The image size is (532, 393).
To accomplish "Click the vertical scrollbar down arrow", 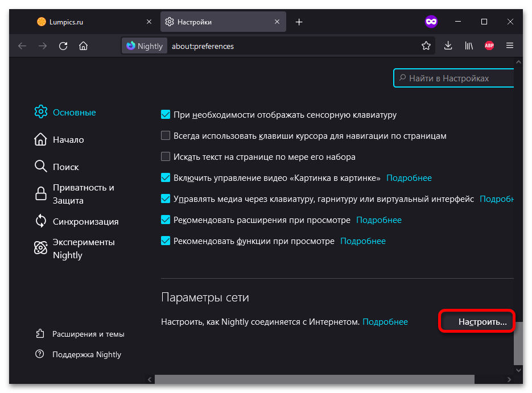I will pos(518,370).
